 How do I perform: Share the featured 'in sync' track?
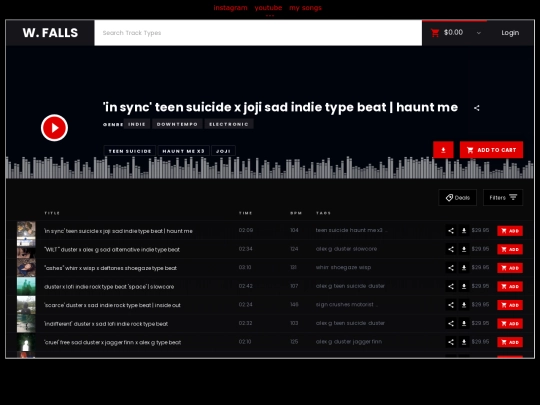(477, 108)
